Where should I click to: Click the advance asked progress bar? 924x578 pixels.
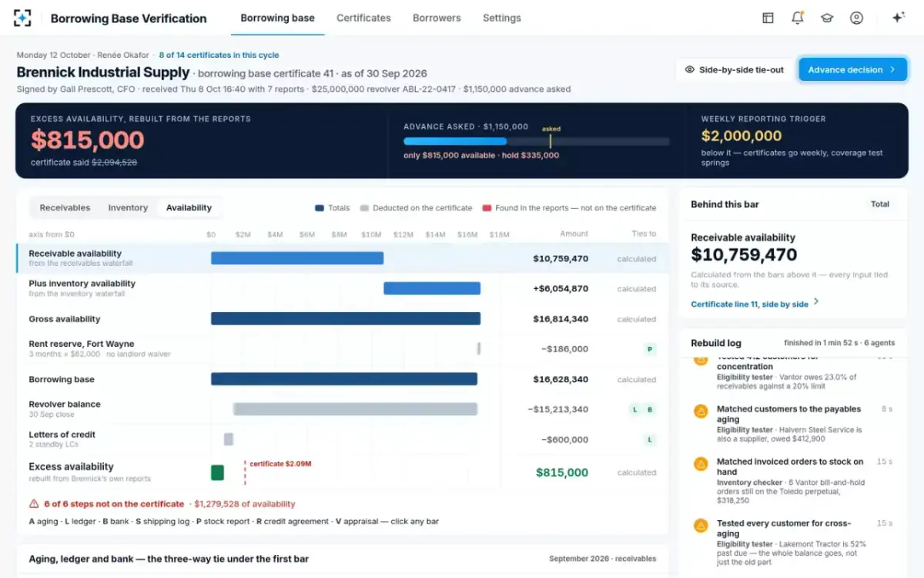(536, 142)
